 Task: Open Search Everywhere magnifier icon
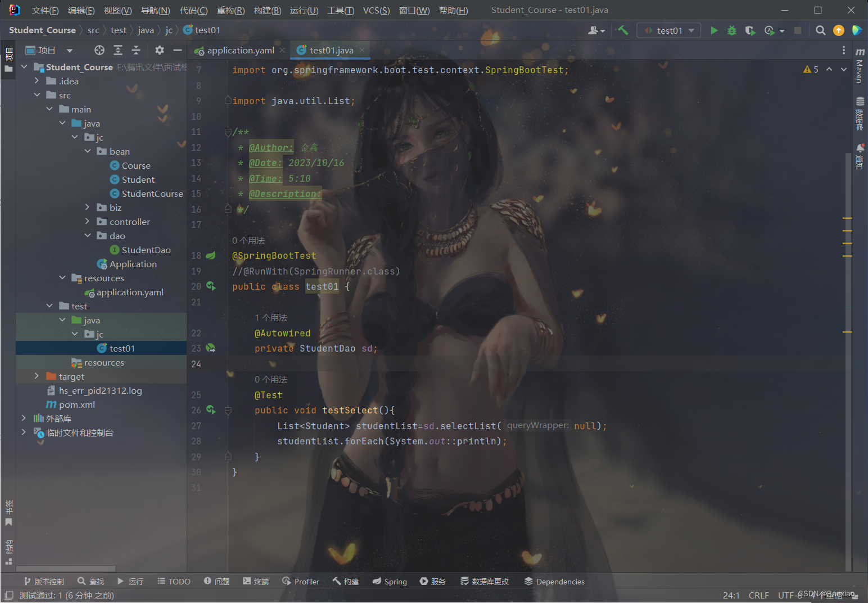pyautogui.click(x=821, y=30)
